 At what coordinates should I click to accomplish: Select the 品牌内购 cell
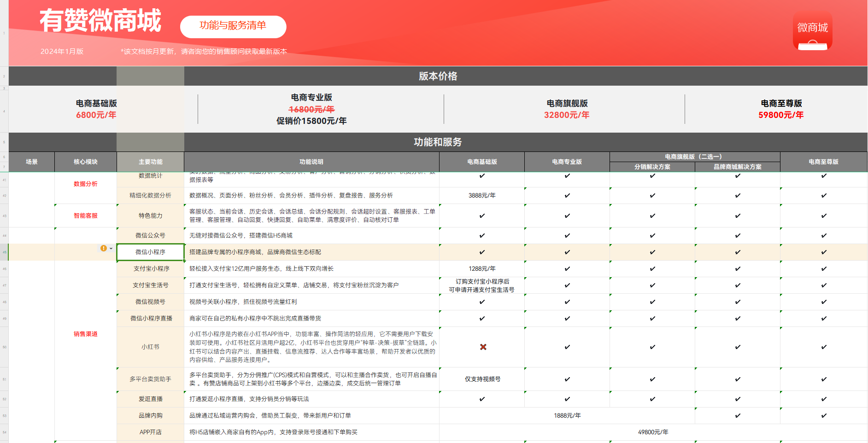point(151,415)
